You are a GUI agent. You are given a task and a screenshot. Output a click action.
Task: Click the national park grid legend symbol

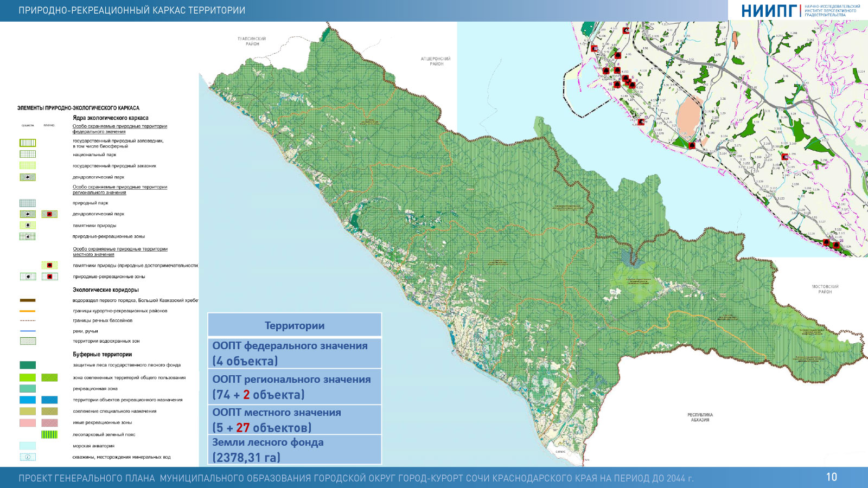tap(28, 154)
